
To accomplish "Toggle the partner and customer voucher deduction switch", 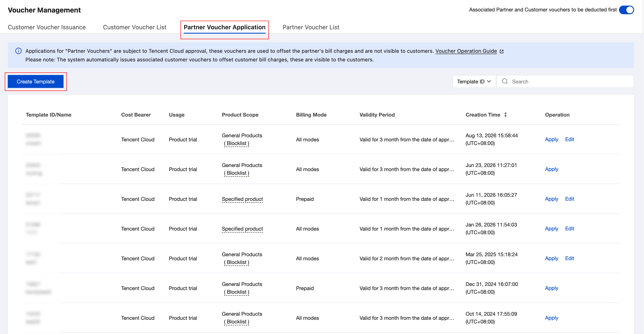I will tap(626, 10).
